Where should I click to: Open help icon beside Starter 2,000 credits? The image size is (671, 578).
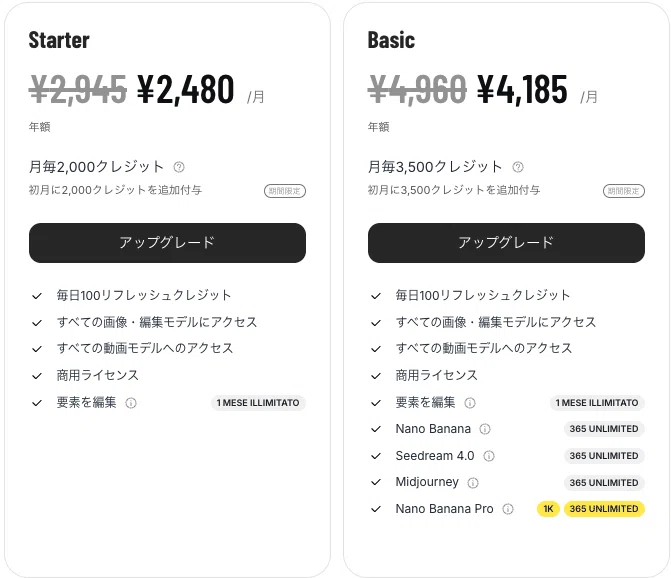[x=179, y=167]
